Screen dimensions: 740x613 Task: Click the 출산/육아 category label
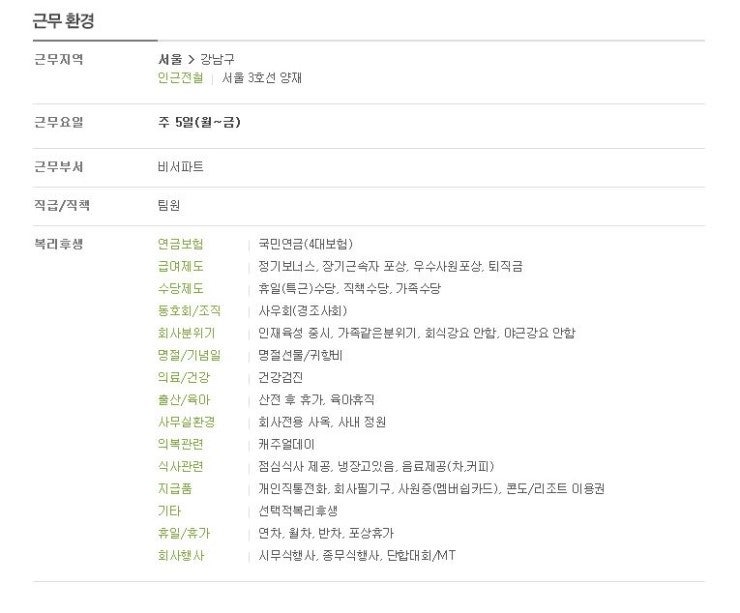point(184,400)
